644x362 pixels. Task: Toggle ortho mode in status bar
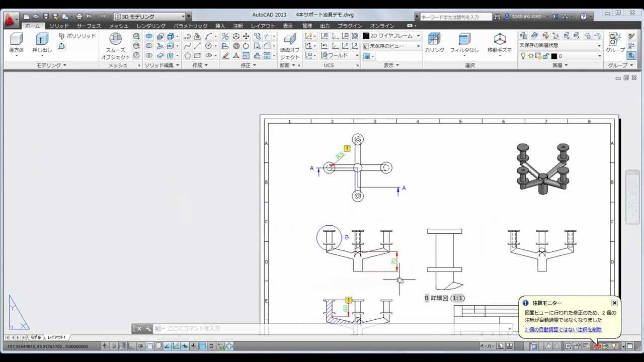pyautogui.click(x=131, y=346)
